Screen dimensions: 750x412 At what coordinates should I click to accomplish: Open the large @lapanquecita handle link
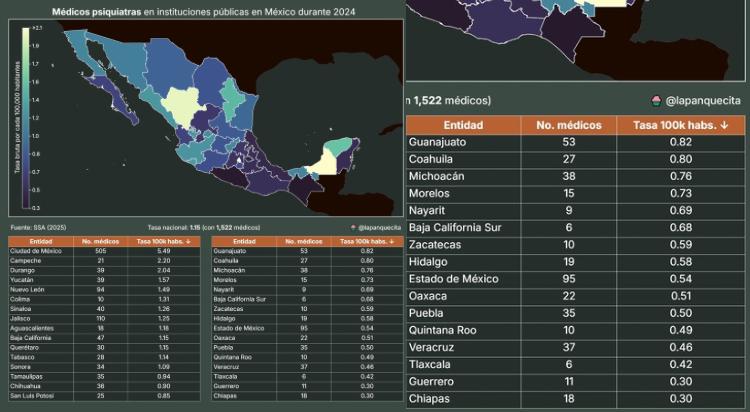coord(702,101)
